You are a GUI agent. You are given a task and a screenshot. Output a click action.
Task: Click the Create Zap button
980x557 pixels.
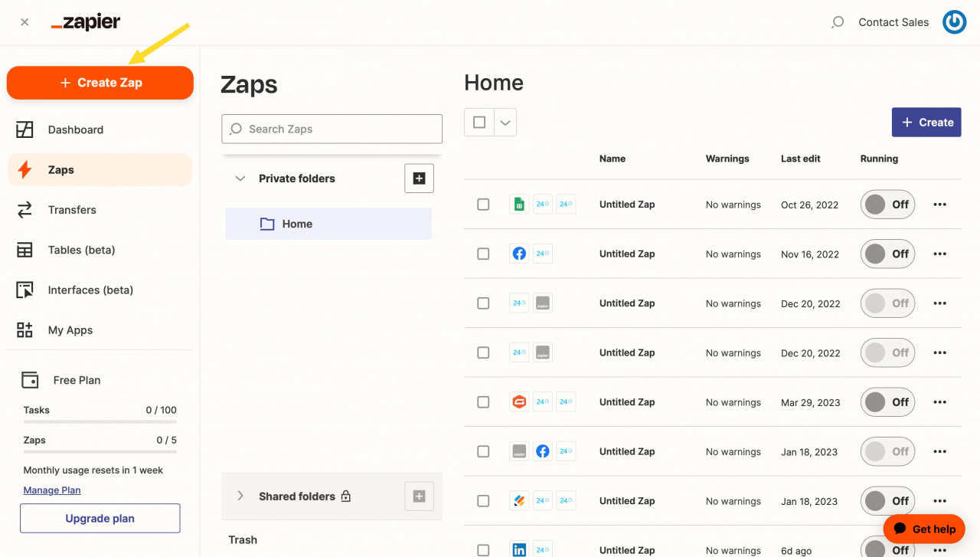point(100,82)
